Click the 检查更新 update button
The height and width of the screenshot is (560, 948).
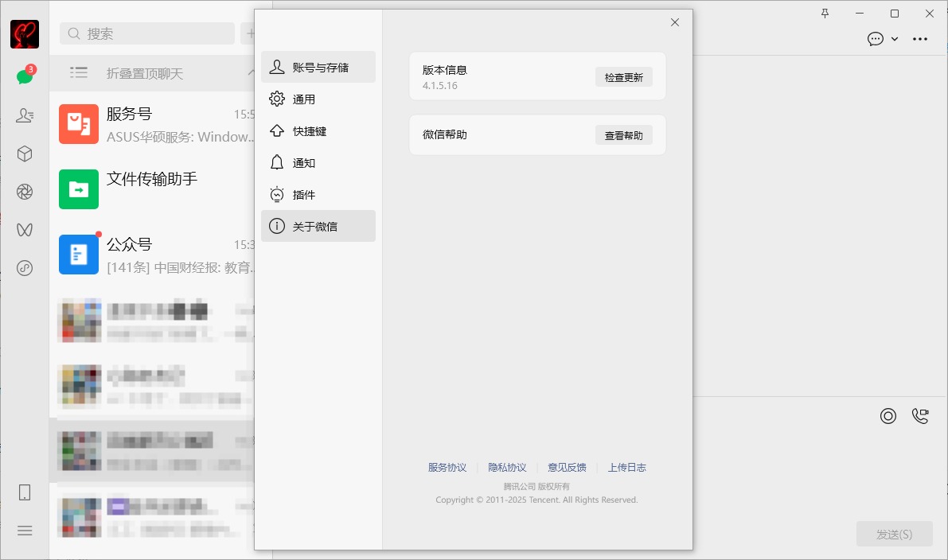click(x=624, y=76)
